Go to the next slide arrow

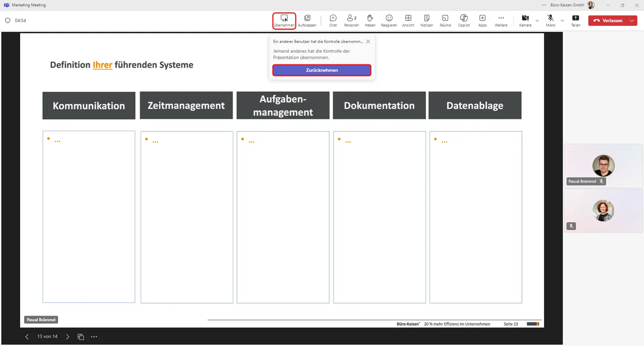pyautogui.click(x=67, y=337)
